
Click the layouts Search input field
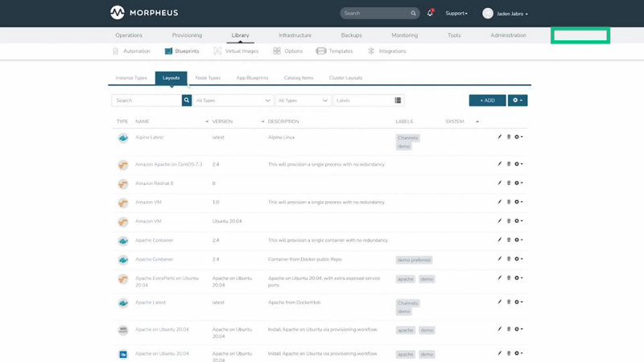point(147,100)
